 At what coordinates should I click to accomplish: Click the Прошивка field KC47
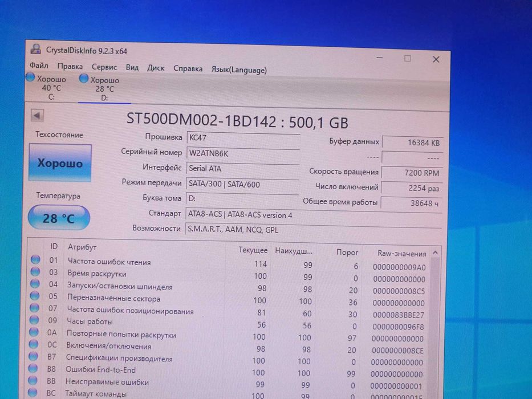[x=243, y=138]
